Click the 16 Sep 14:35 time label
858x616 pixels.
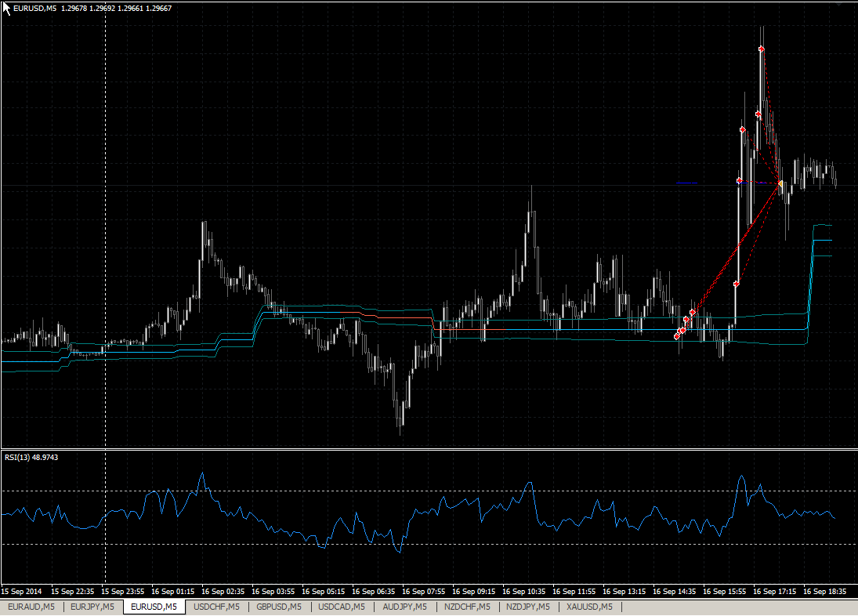pos(674,592)
